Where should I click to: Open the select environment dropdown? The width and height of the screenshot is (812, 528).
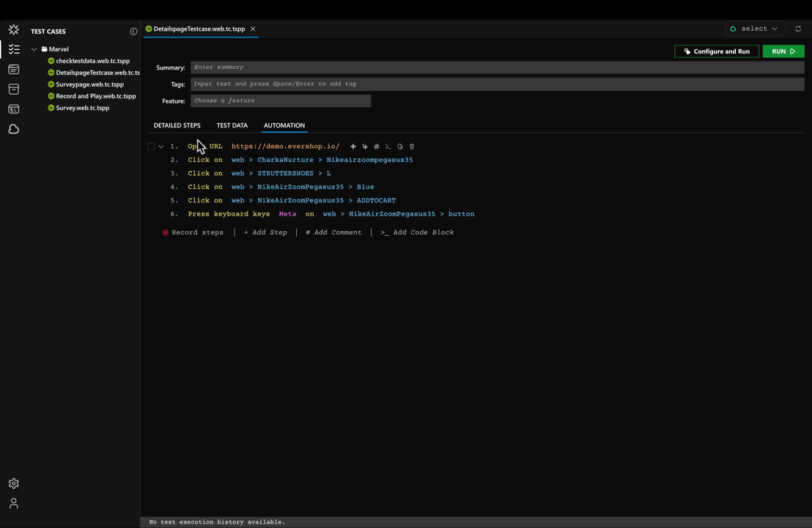pyautogui.click(x=755, y=29)
